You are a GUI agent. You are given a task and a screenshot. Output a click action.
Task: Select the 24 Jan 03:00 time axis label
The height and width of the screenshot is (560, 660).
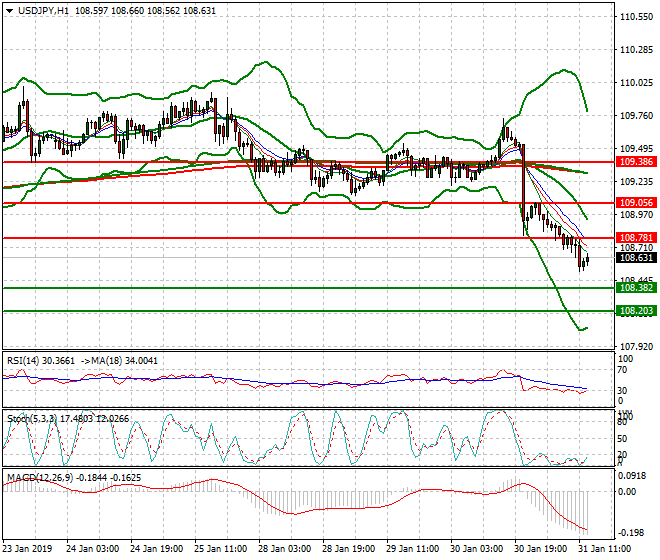(x=93, y=549)
